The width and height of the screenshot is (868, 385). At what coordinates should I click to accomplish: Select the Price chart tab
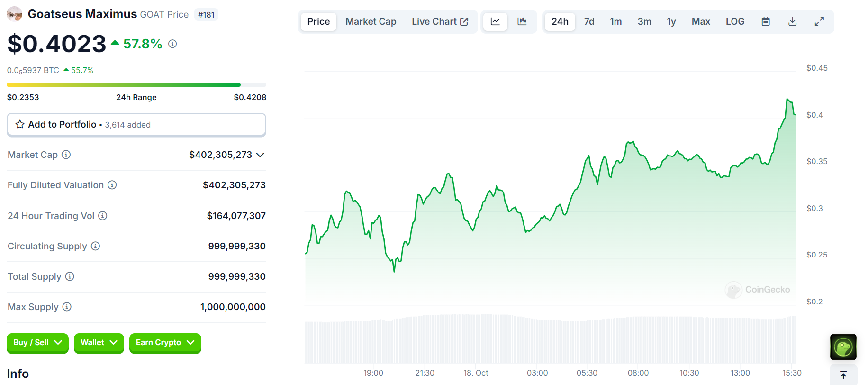pos(318,21)
